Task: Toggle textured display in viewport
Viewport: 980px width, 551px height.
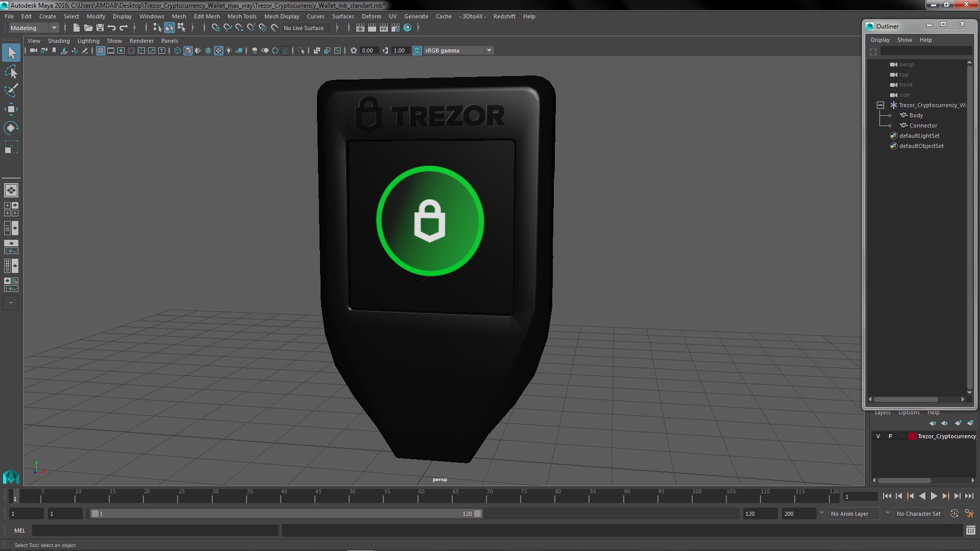Action: pyautogui.click(x=218, y=51)
